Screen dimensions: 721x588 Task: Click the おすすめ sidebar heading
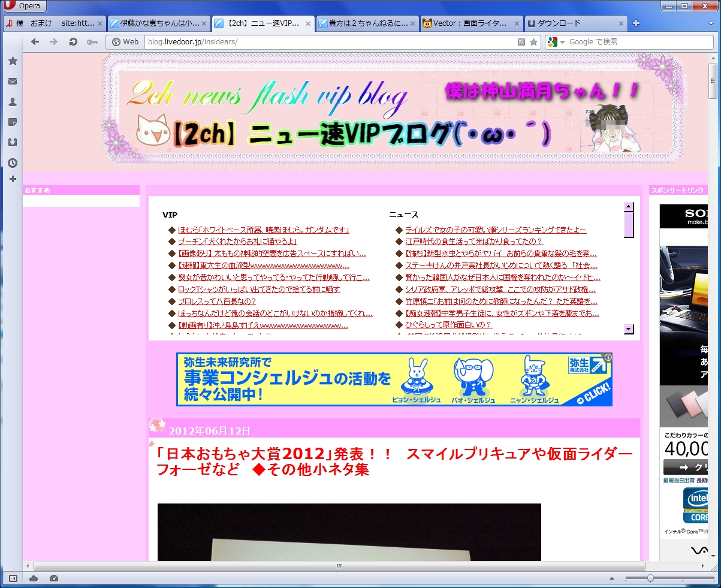point(38,190)
